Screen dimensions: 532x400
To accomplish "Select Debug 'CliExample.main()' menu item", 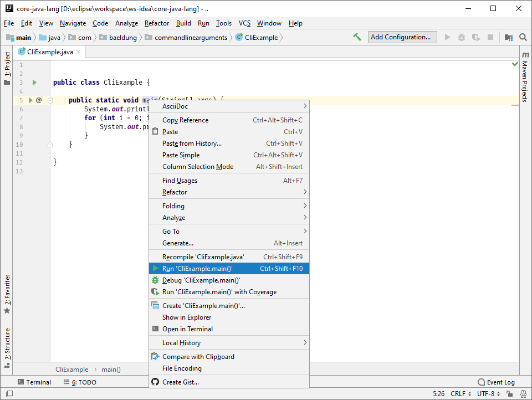I will coord(229,280).
